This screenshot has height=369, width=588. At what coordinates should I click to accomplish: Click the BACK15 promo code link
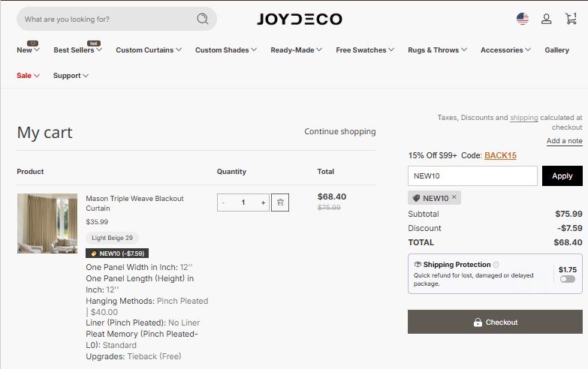pyautogui.click(x=500, y=155)
